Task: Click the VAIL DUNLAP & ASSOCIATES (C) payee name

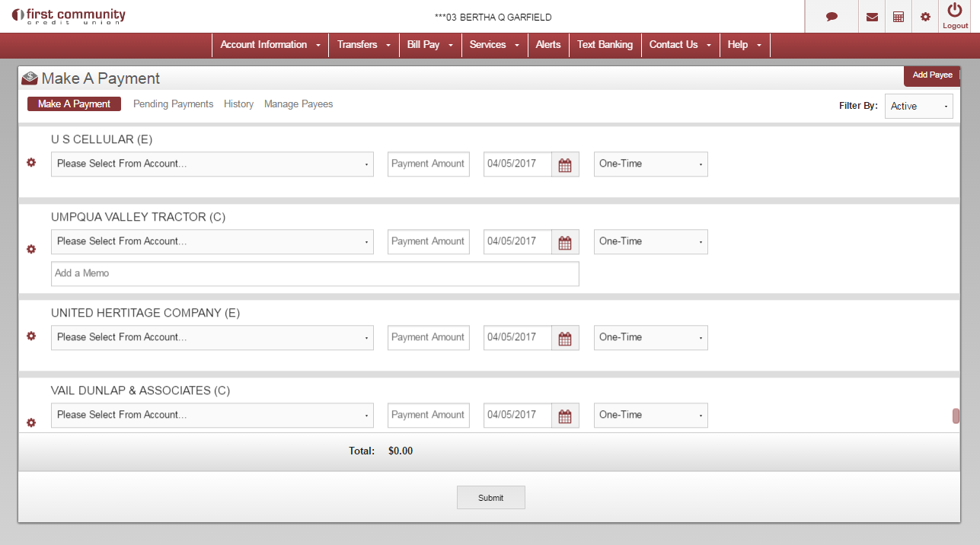Action: coord(141,391)
